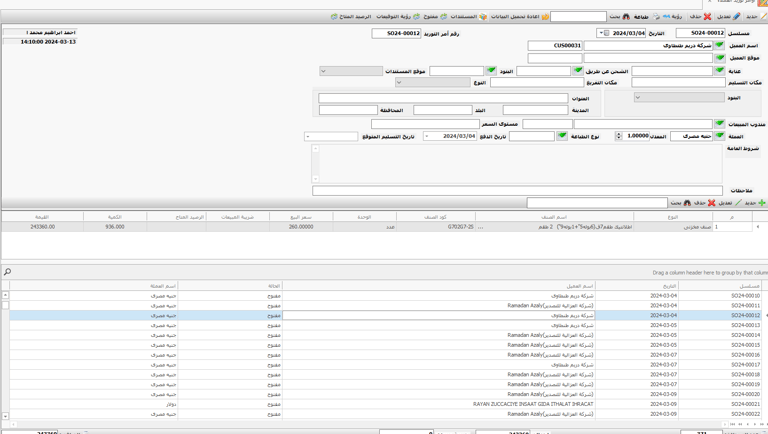Click the city (المدينة) input field
768x434 pixels.
click(535, 110)
